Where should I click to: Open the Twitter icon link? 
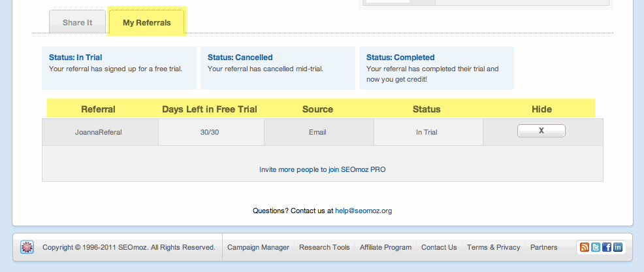point(596,247)
